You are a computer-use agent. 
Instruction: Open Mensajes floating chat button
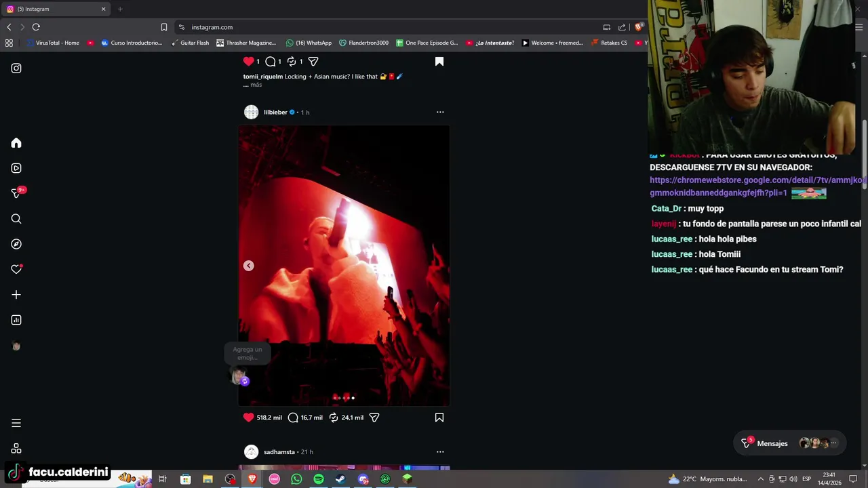pos(790,443)
